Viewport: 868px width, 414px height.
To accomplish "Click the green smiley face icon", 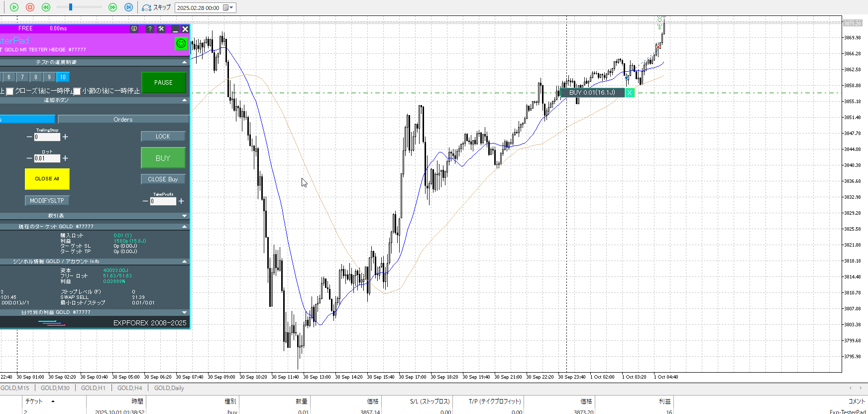I will click(x=181, y=43).
